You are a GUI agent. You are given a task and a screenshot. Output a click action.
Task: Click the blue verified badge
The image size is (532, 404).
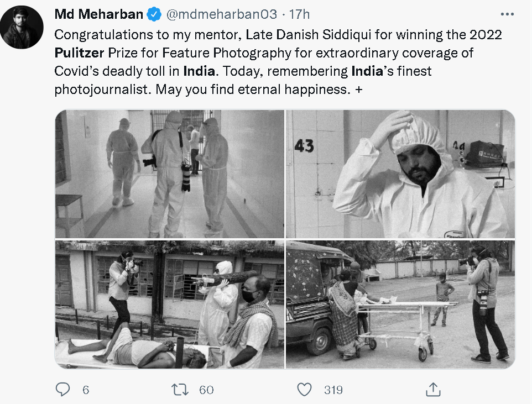pyautogui.click(x=155, y=14)
